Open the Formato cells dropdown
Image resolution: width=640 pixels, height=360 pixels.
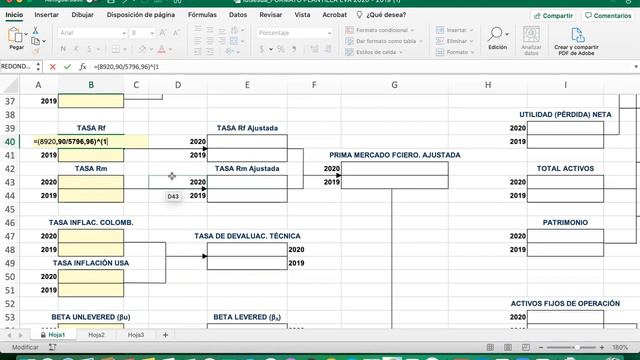(472, 52)
